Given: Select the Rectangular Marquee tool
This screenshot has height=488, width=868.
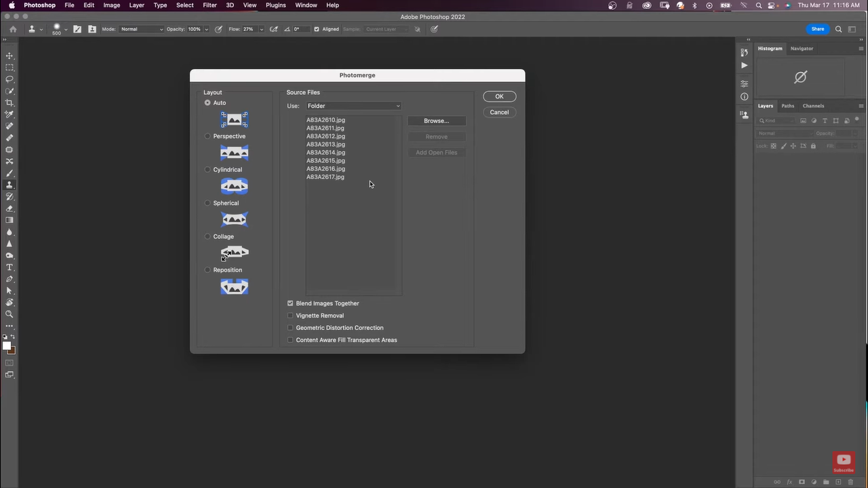Looking at the screenshot, I should 9,67.
